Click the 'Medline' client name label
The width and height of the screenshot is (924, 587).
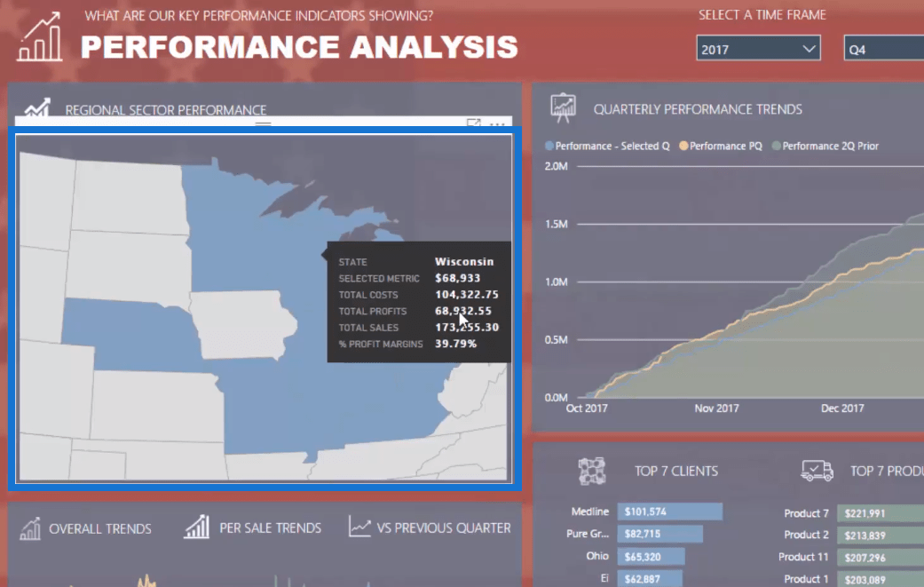click(590, 512)
